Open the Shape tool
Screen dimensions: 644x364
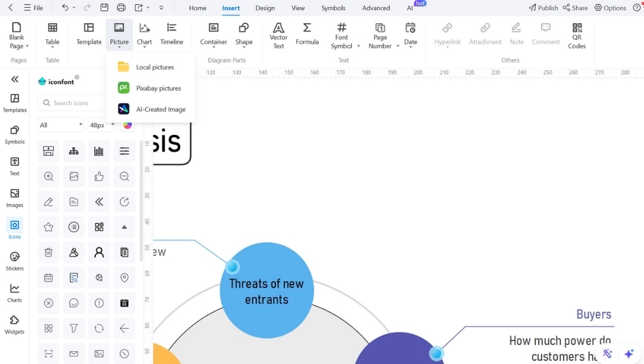point(243,35)
